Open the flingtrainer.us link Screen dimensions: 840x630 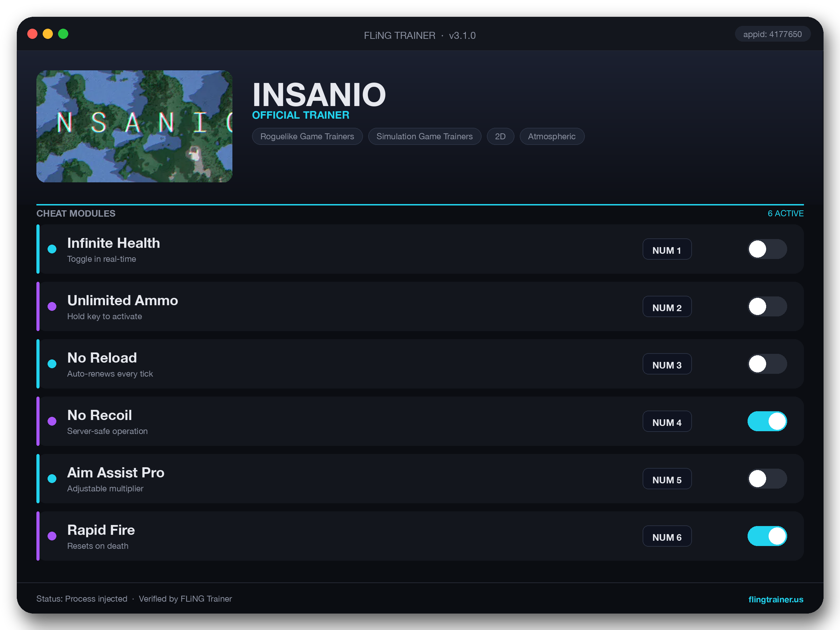coord(776,599)
